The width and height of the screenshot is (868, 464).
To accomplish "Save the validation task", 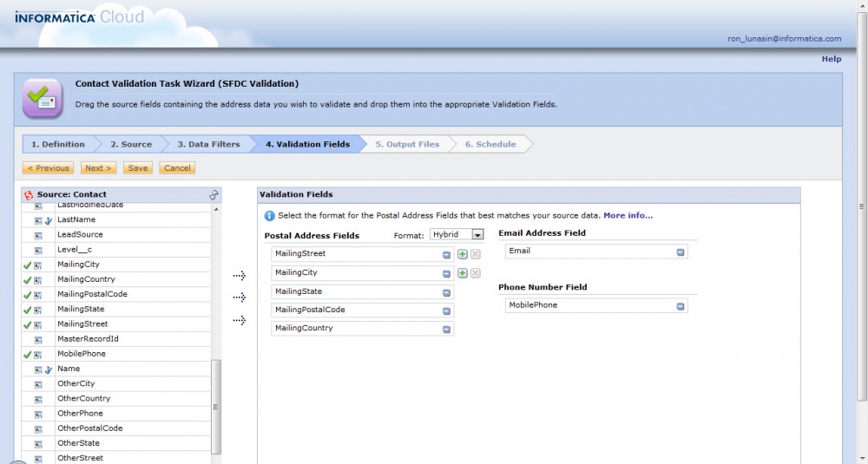I will (138, 168).
